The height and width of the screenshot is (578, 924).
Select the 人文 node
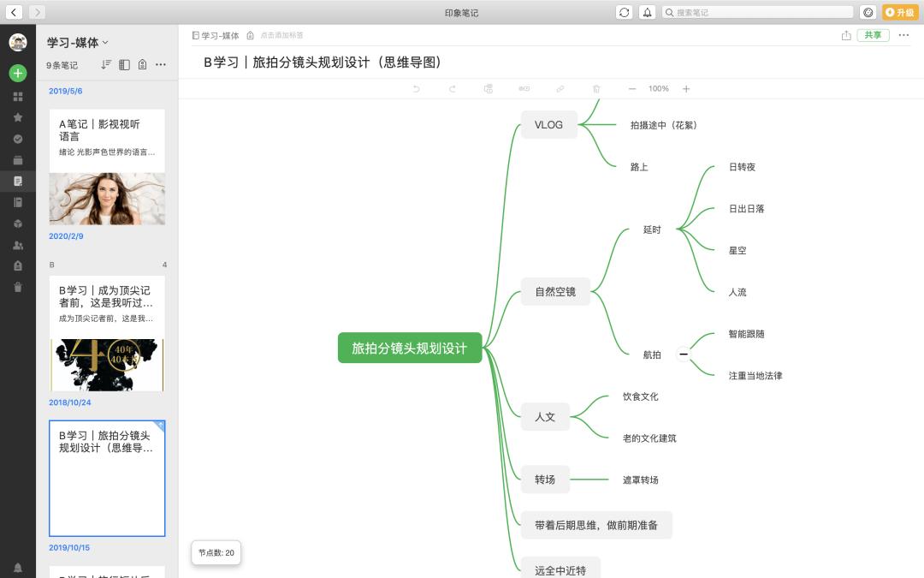[545, 417]
